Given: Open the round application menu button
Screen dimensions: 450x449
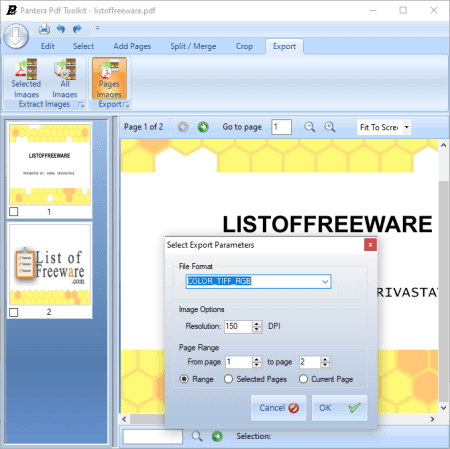Looking at the screenshot, I should tap(16, 36).
